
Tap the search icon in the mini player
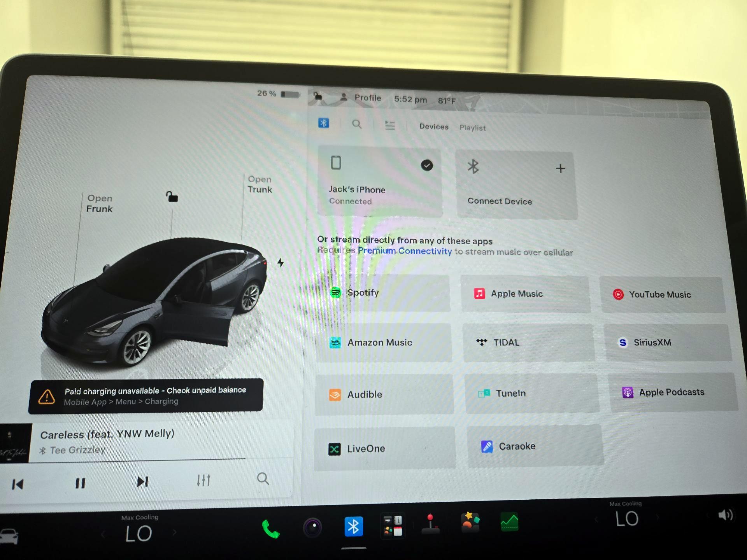pyautogui.click(x=263, y=478)
